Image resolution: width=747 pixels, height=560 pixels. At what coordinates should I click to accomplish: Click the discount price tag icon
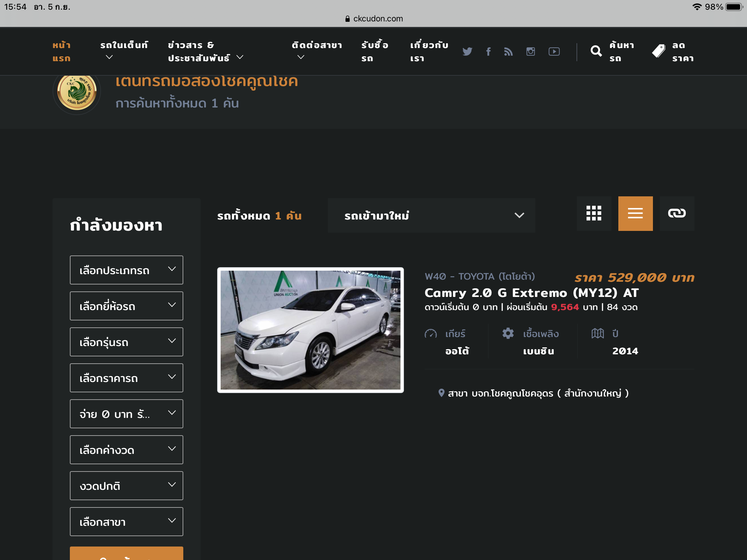point(658,52)
